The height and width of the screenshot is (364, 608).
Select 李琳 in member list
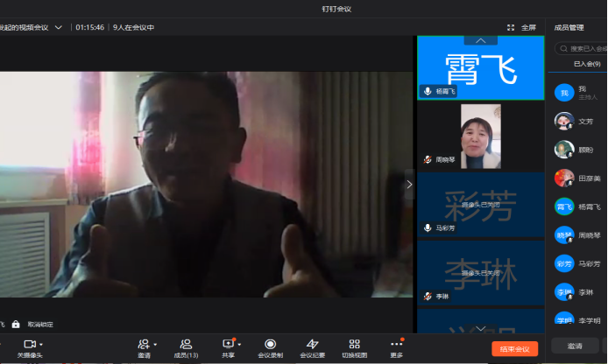tap(577, 292)
